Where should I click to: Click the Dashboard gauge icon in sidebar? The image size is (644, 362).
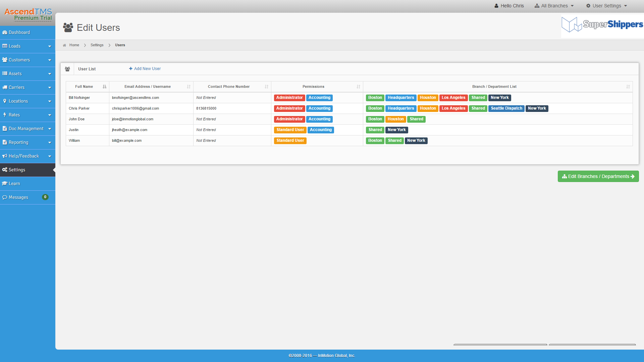pyautogui.click(x=5, y=33)
